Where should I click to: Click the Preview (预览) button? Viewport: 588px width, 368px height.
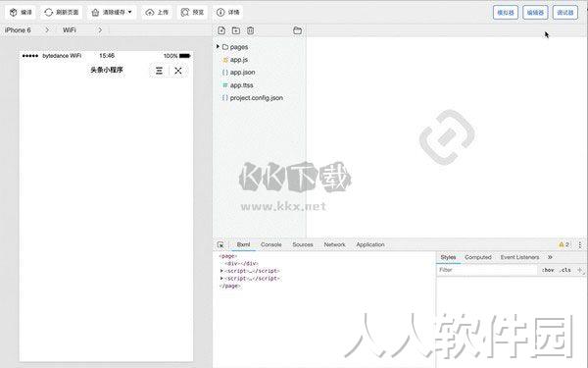point(192,13)
